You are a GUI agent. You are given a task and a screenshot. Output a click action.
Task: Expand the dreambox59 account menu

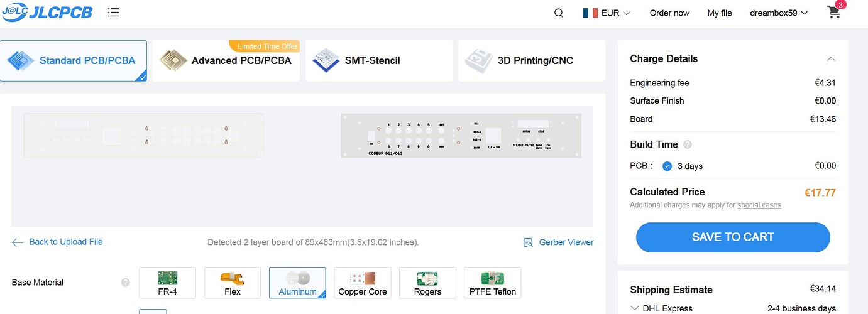click(x=779, y=13)
